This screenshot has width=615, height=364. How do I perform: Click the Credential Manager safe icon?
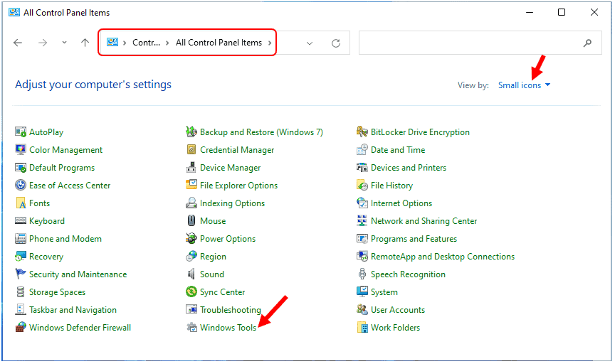coord(191,150)
